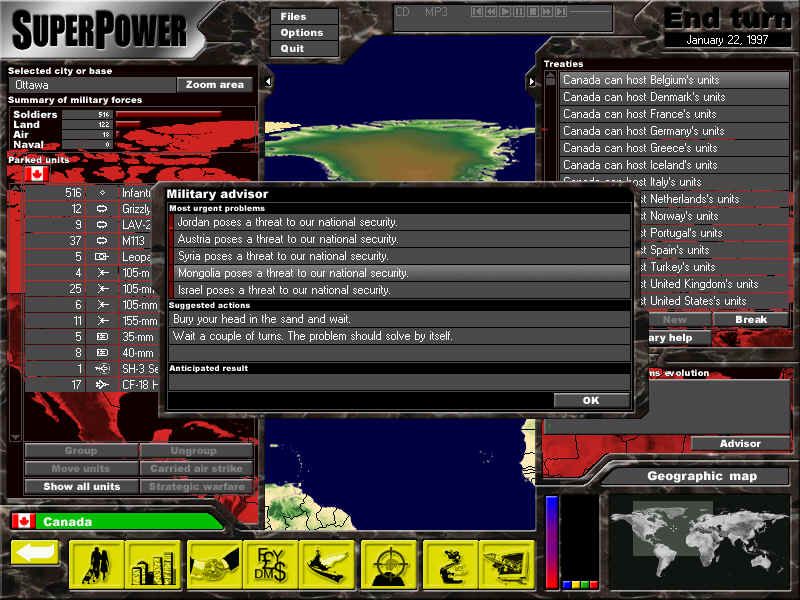Choose 'Wait a couple of turns' action
The image size is (800, 600).
pyautogui.click(x=399, y=336)
